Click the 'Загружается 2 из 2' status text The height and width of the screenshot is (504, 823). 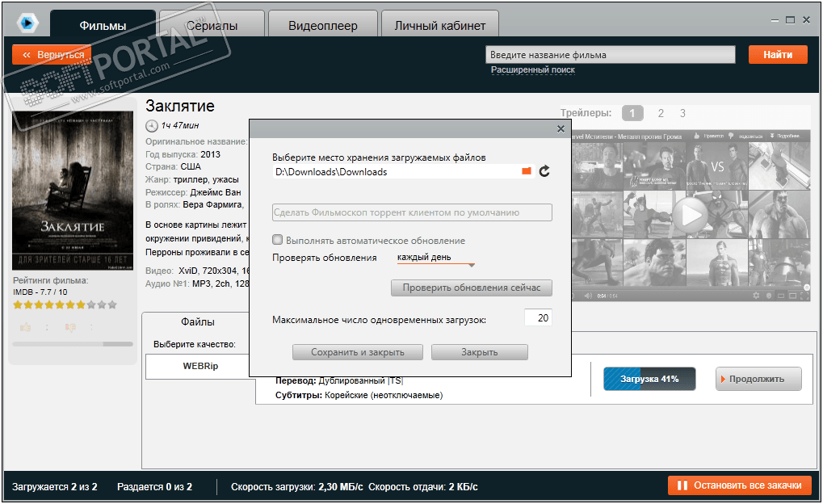click(x=55, y=487)
